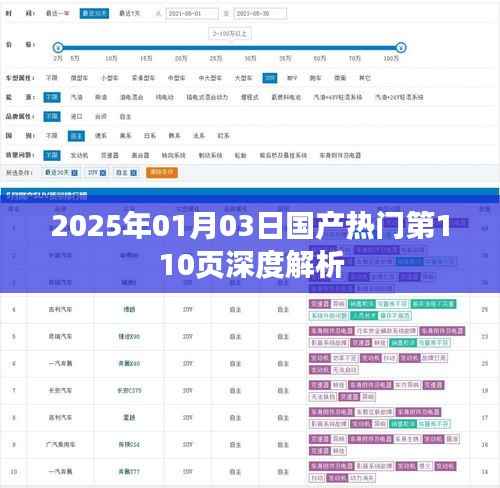Image resolution: width=500 pixels, height=488 pixels.
Task: Remove the SUV selected condition chip
Action: [103, 173]
